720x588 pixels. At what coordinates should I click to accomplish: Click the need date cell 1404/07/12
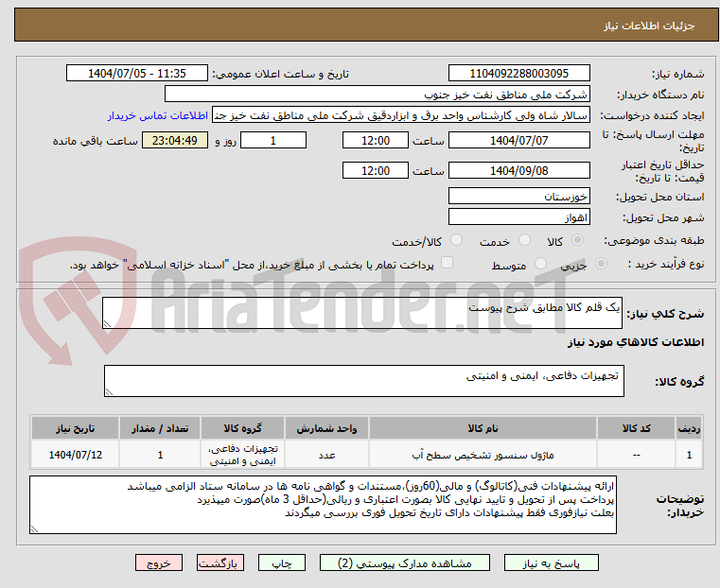coord(76,455)
